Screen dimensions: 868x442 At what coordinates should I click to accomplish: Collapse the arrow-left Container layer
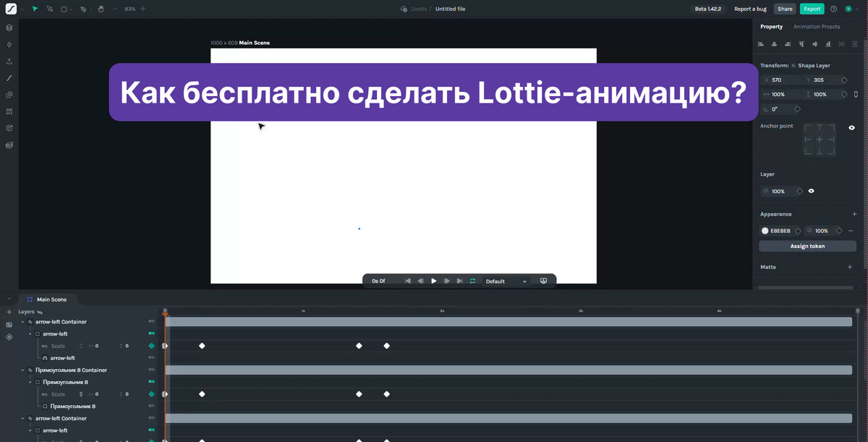(x=23, y=321)
